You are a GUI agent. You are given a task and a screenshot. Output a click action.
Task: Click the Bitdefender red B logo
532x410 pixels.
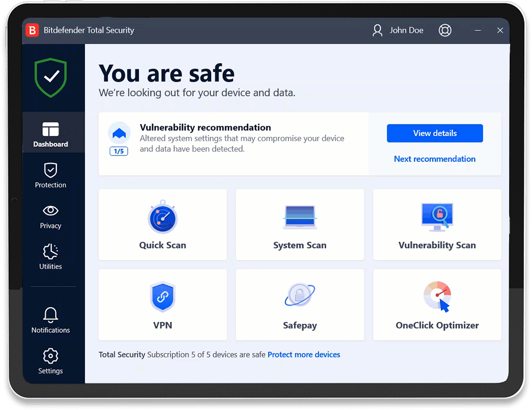(32, 30)
